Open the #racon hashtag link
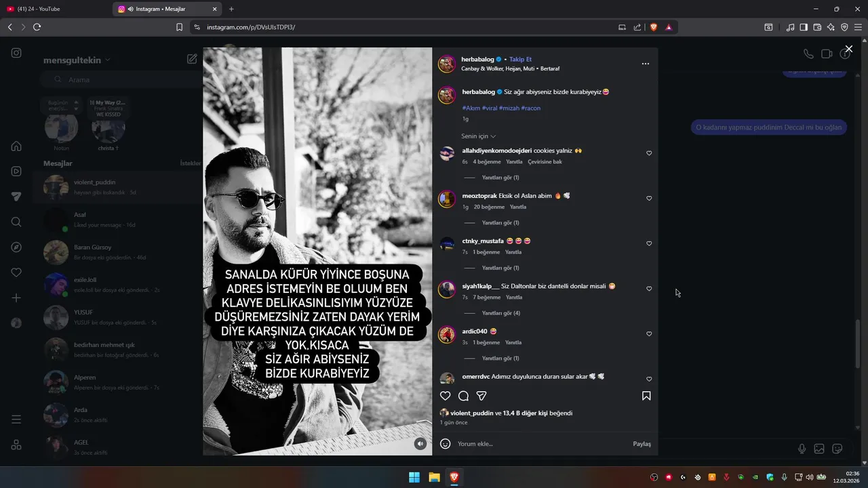This screenshot has width=868, height=488. (x=531, y=108)
